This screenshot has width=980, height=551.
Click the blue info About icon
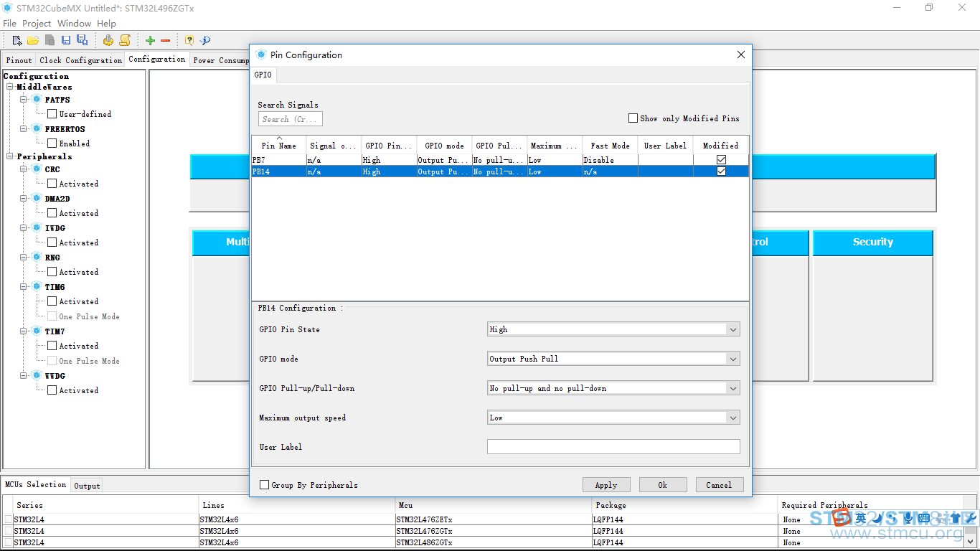[205, 41]
